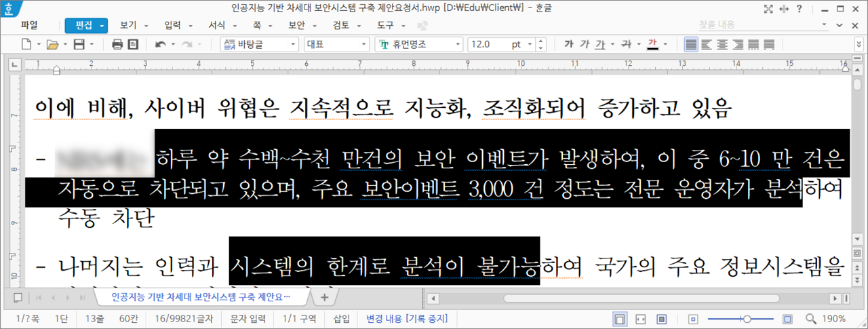
Task: Open the 검토 menu
Action: (341, 26)
